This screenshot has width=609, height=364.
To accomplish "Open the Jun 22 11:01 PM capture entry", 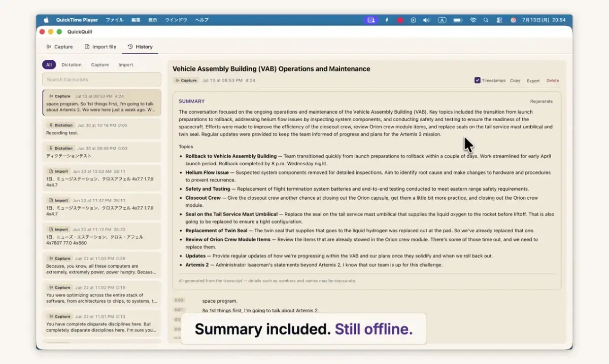I will pyautogui.click(x=101, y=323).
